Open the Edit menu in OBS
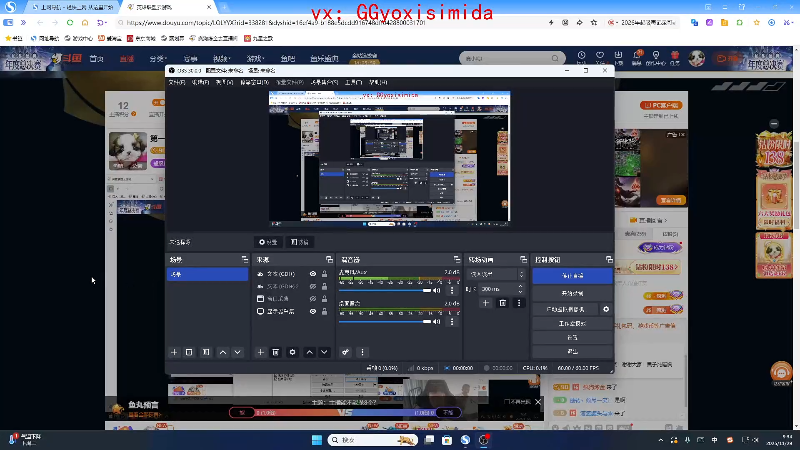 200,82
